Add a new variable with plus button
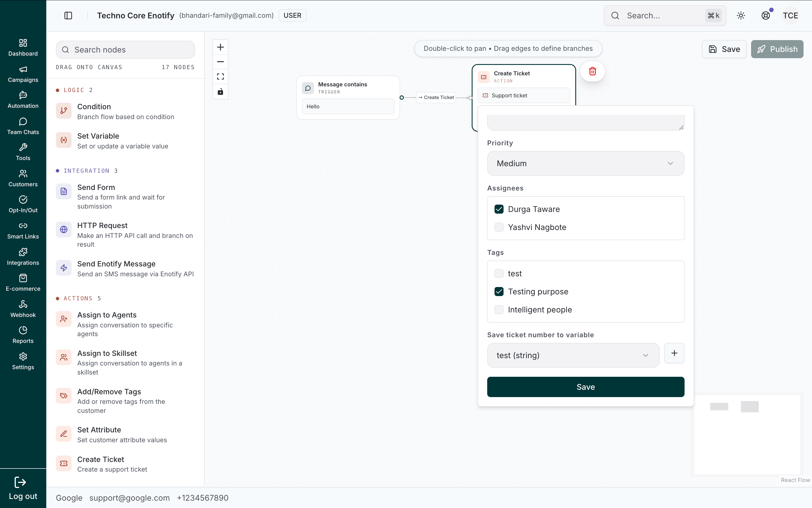The height and width of the screenshot is (508, 812). (x=674, y=353)
